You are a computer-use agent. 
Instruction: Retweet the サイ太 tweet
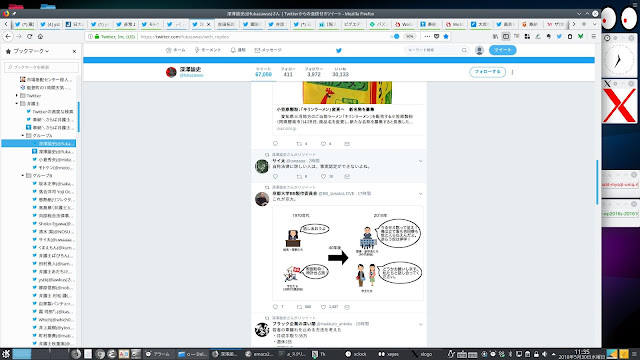299,177
